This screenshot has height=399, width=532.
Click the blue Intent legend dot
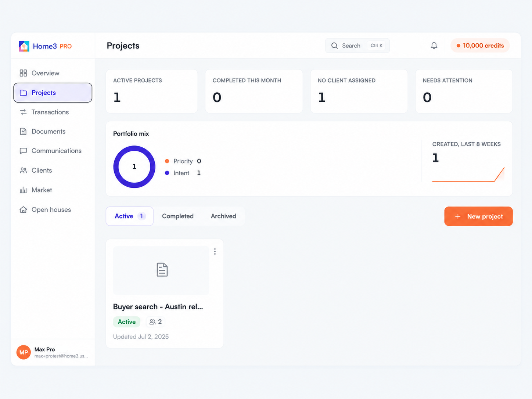(x=167, y=173)
